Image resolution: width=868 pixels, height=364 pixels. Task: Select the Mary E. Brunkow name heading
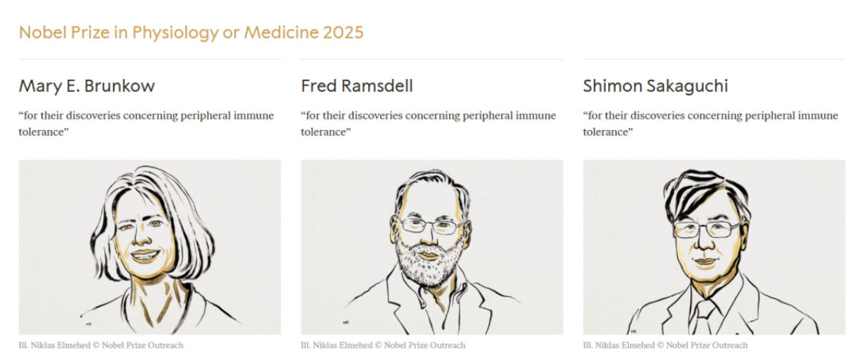click(87, 86)
